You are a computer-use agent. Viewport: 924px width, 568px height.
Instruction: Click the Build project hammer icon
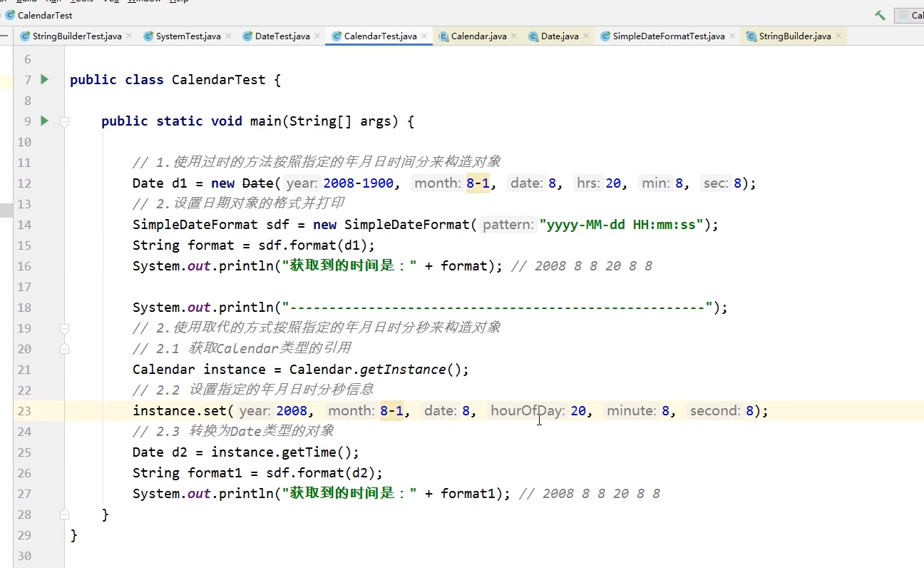(x=881, y=15)
